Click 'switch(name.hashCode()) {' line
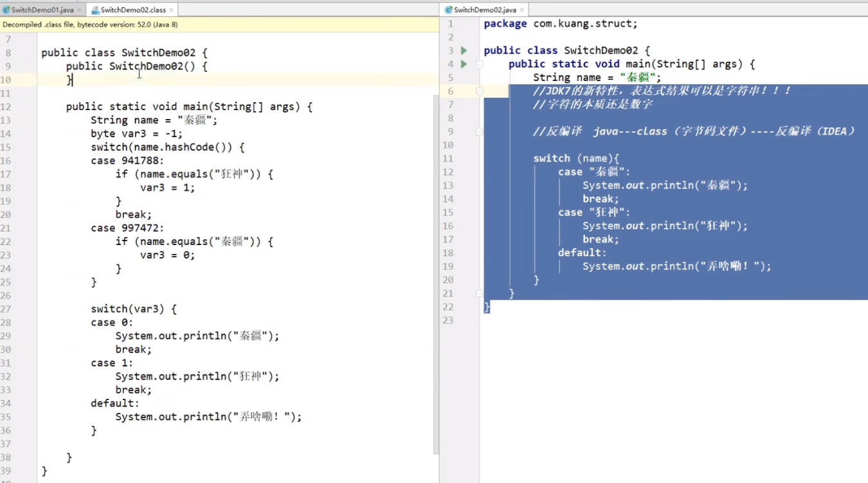The image size is (868, 483). pos(167,147)
